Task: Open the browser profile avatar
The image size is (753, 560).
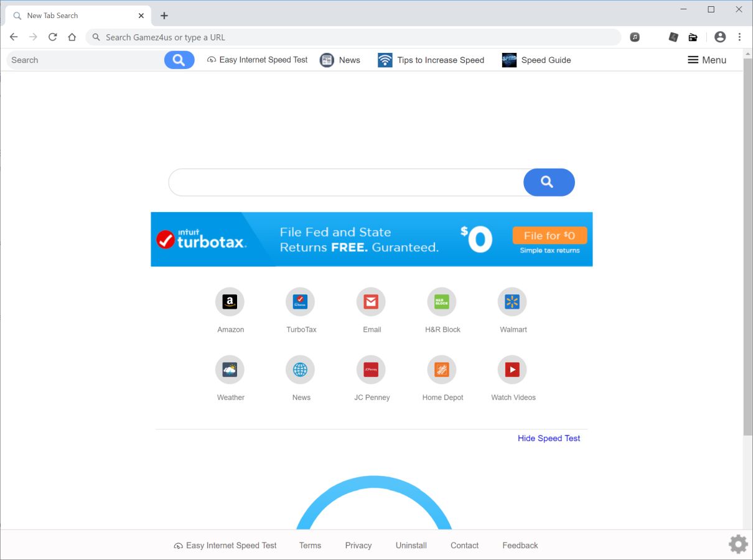Action: (720, 37)
